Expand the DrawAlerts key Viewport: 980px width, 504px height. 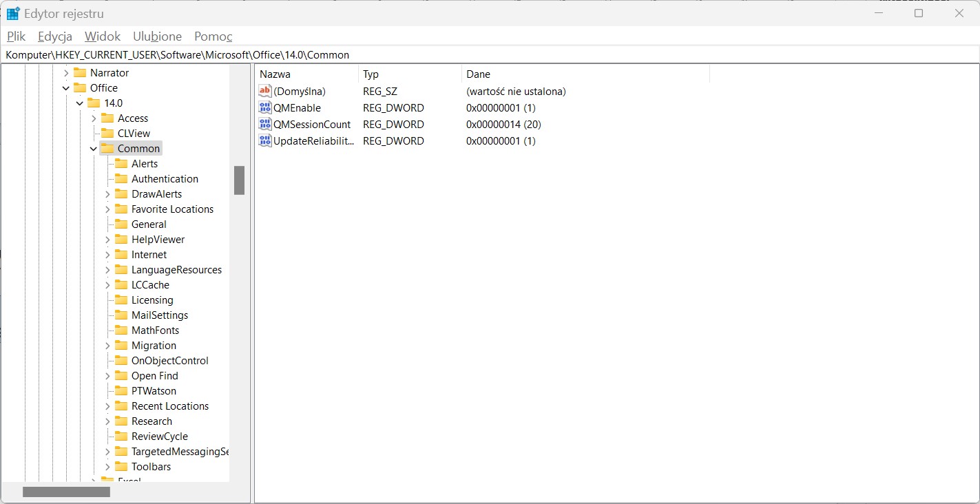(x=107, y=194)
